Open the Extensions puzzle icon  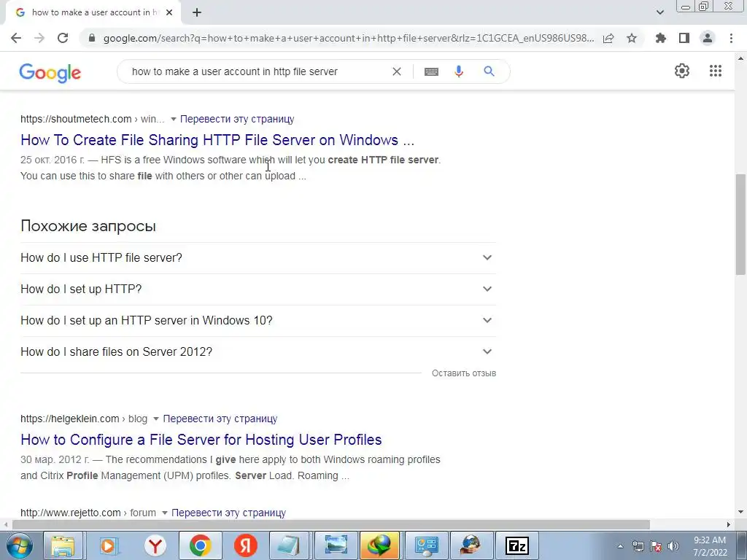point(661,38)
